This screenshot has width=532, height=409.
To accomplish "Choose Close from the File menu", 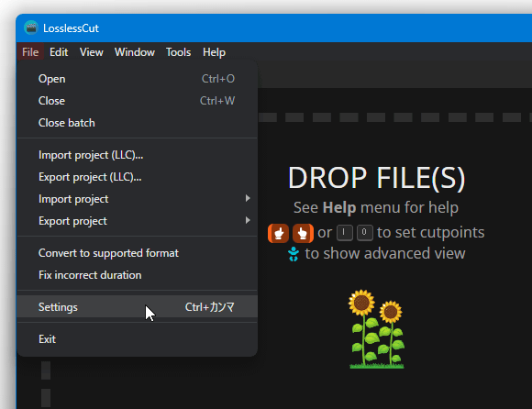I will [x=138, y=101].
